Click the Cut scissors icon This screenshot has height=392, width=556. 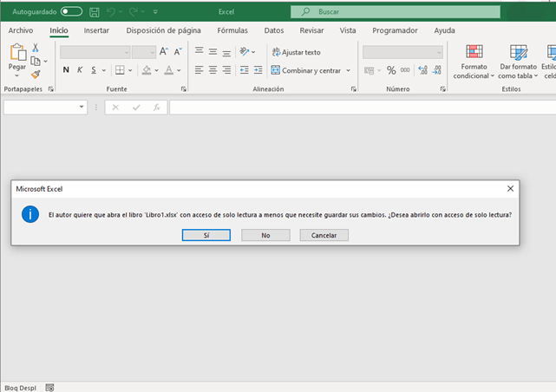pyautogui.click(x=36, y=48)
